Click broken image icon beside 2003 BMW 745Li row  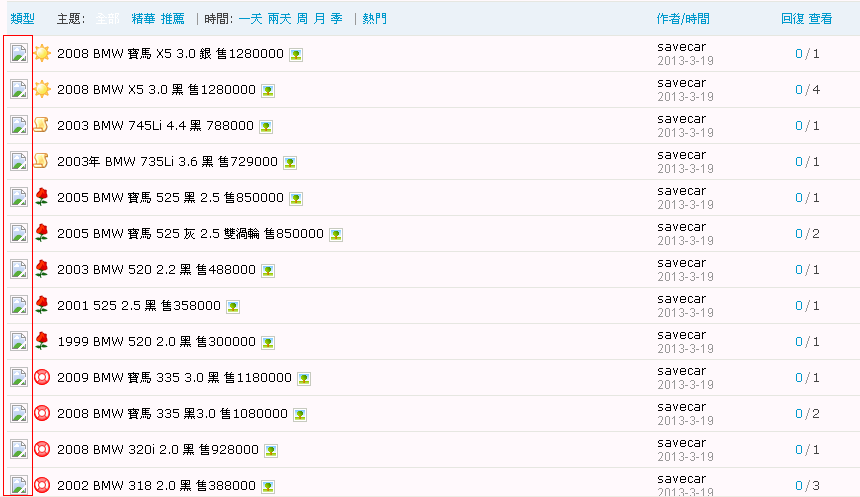coord(19,126)
